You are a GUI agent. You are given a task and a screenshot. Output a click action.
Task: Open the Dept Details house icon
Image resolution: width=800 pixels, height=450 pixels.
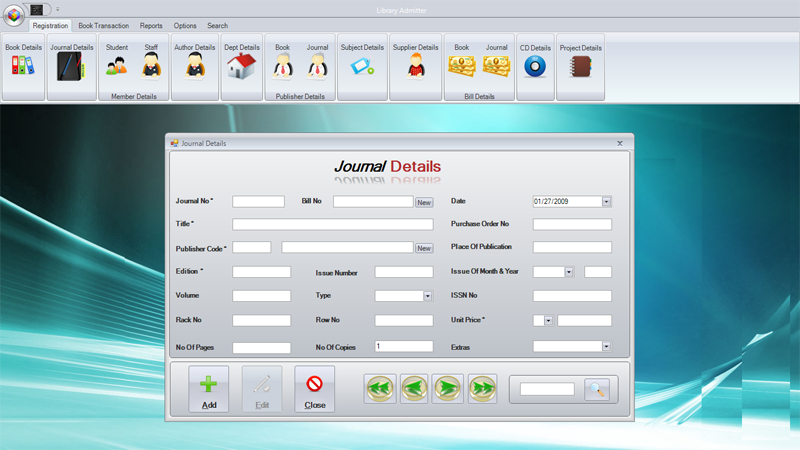(x=241, y=66)
